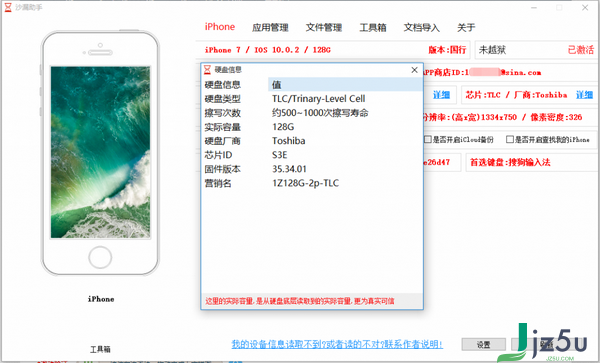
Task: Select the 128G actual capacity value
Action: 283,127
